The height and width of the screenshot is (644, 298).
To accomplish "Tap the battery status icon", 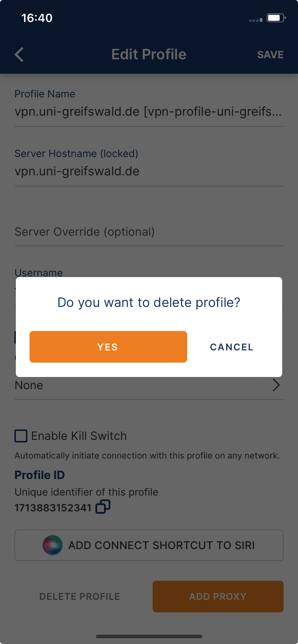I will pos(276,18).
